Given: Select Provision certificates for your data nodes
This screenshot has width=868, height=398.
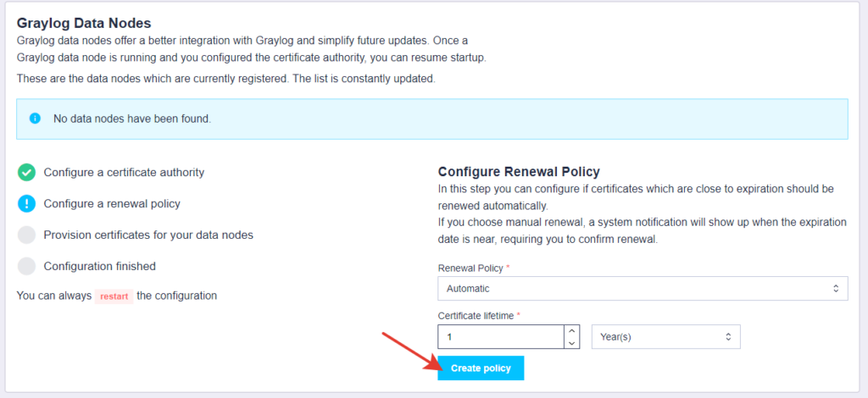Looking at the screenshot, I should click(x=148, y=235).
